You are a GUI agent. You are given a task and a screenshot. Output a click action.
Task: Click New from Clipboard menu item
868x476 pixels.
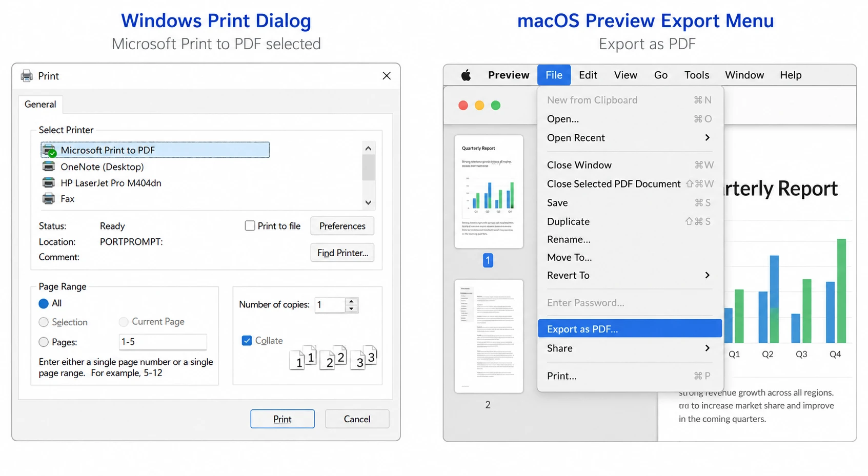point(630,100)
